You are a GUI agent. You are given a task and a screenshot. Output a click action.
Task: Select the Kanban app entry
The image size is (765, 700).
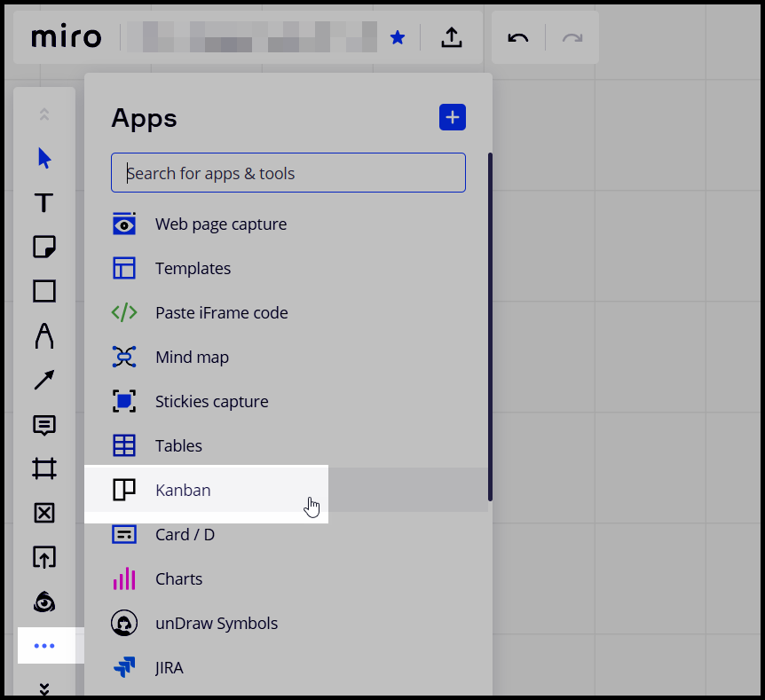(x=286, y=490)
